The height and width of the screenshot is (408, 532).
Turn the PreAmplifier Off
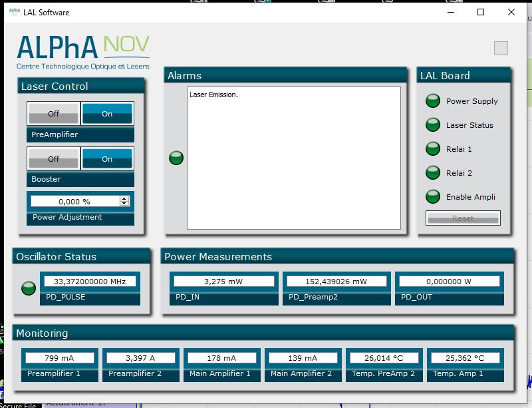pos(53,114)
